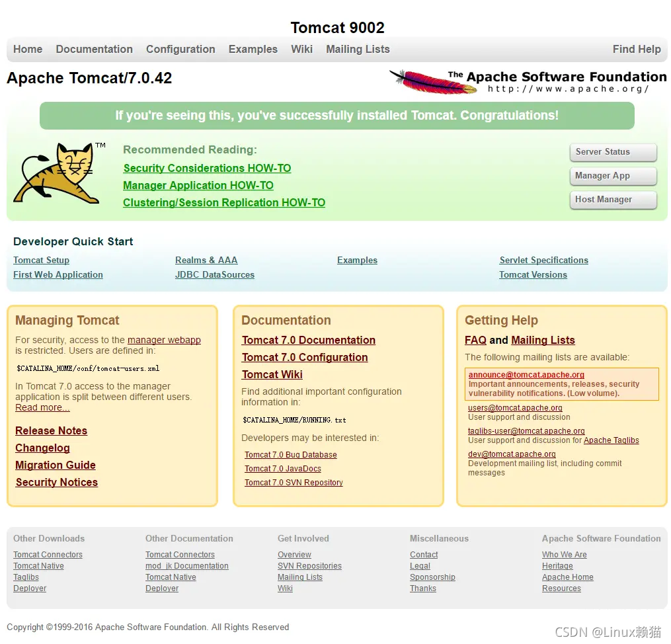This screenshot has height=644, width=671.
Task: Open Examples in the top navigation bar
Action: (x=253, y=49)
